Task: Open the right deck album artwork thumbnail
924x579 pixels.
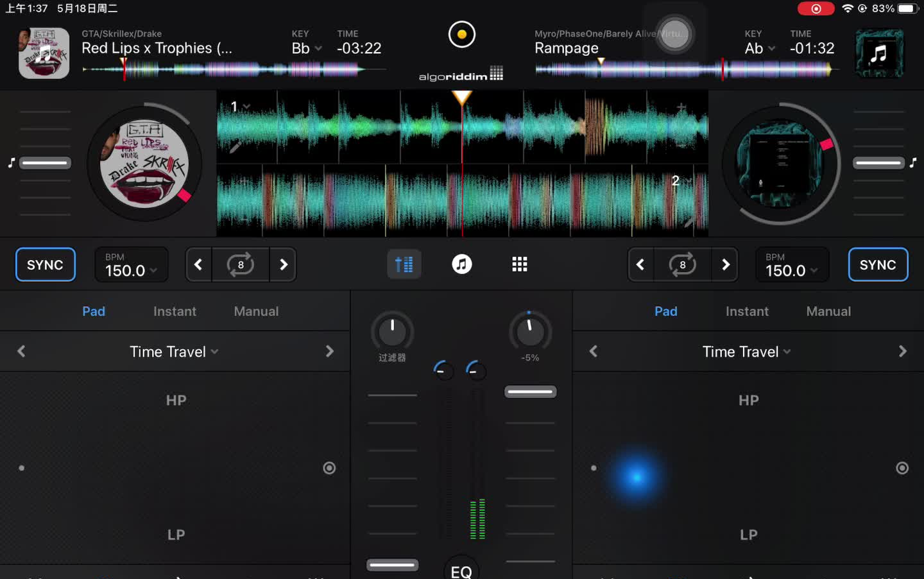Action: (879, 53)
